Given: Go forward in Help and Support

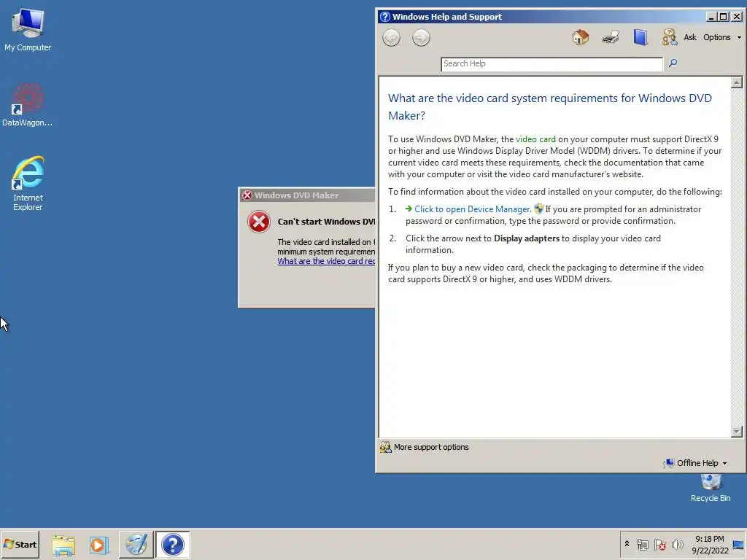Looking at the screenshot, I should (421, 38).
